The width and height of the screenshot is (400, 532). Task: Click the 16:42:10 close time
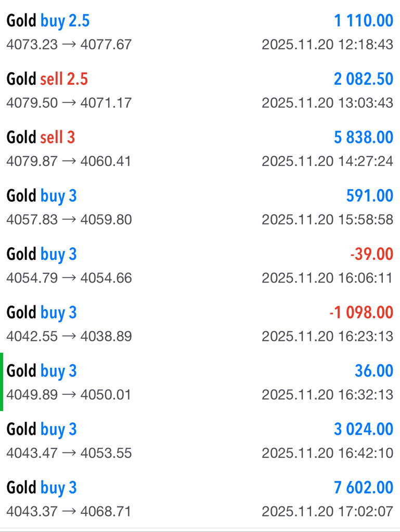[328, 453]
